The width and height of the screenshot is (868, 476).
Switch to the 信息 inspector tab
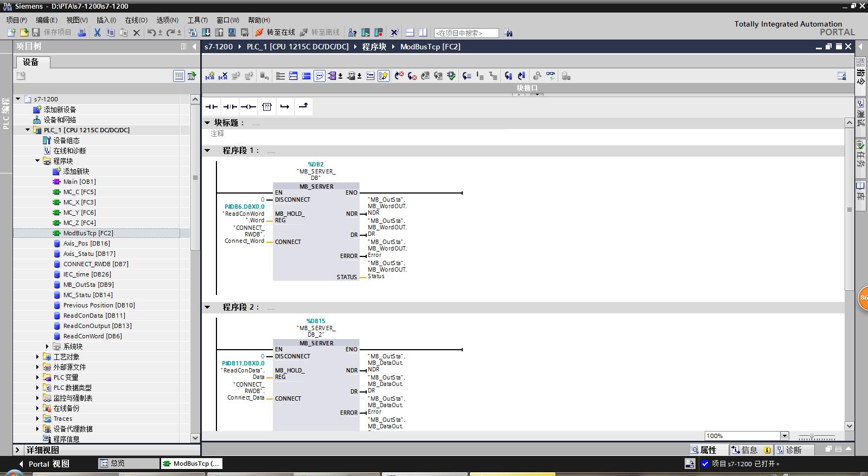[751, 450]
